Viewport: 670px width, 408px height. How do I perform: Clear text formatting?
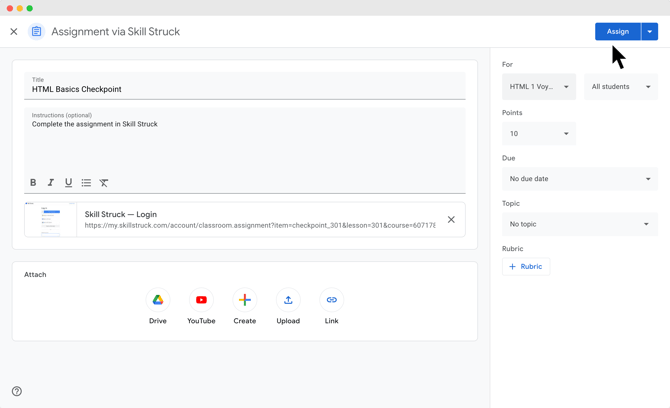[x=104, y=183]
